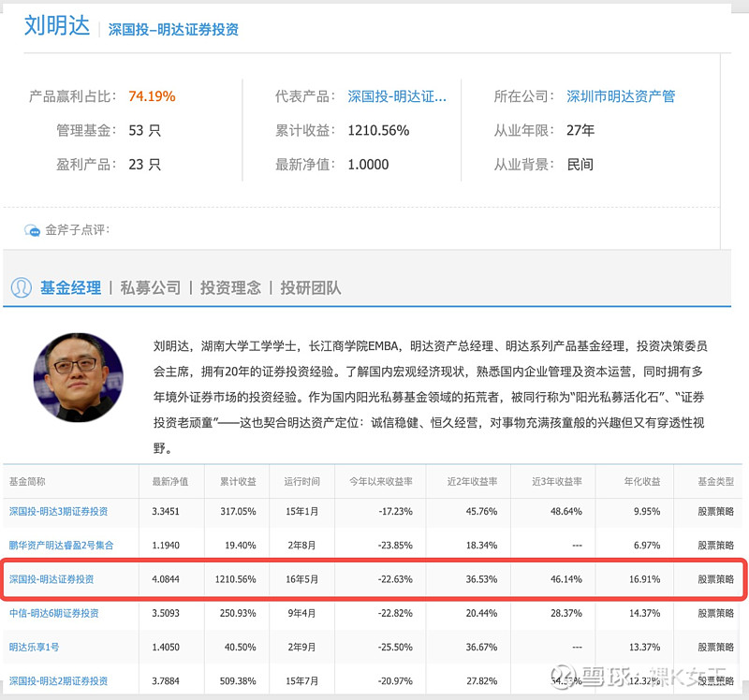
Task: Open representative product link 深国投-明达证...
Action: 397,96
